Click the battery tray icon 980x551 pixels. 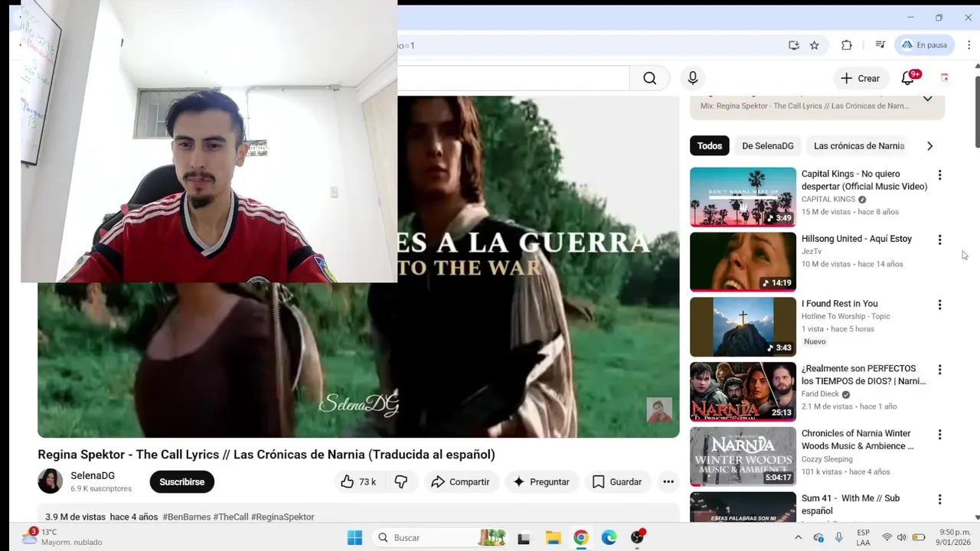tap(919, 538)
